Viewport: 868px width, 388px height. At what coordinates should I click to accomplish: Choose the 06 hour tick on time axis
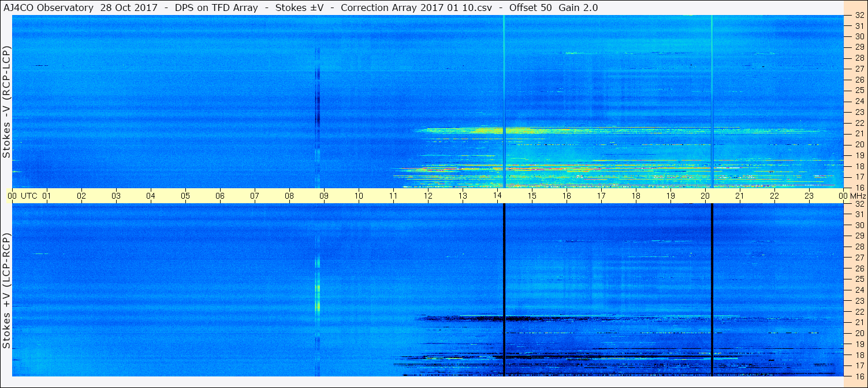coord(220,196)
